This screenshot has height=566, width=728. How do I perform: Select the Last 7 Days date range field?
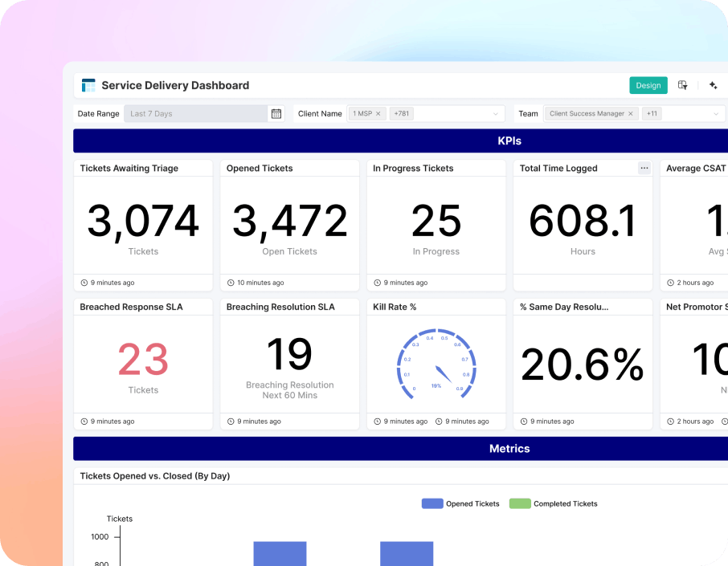point(195,114)
